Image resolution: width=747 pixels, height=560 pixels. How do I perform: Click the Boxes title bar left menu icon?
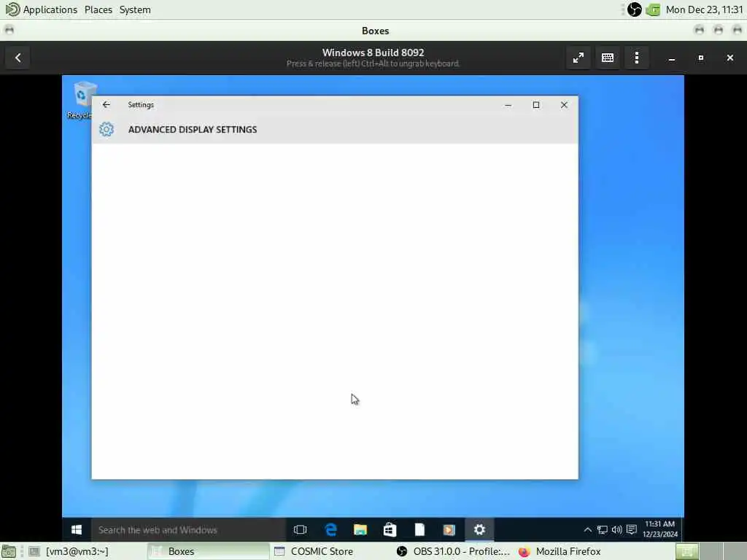click(9, 31)
